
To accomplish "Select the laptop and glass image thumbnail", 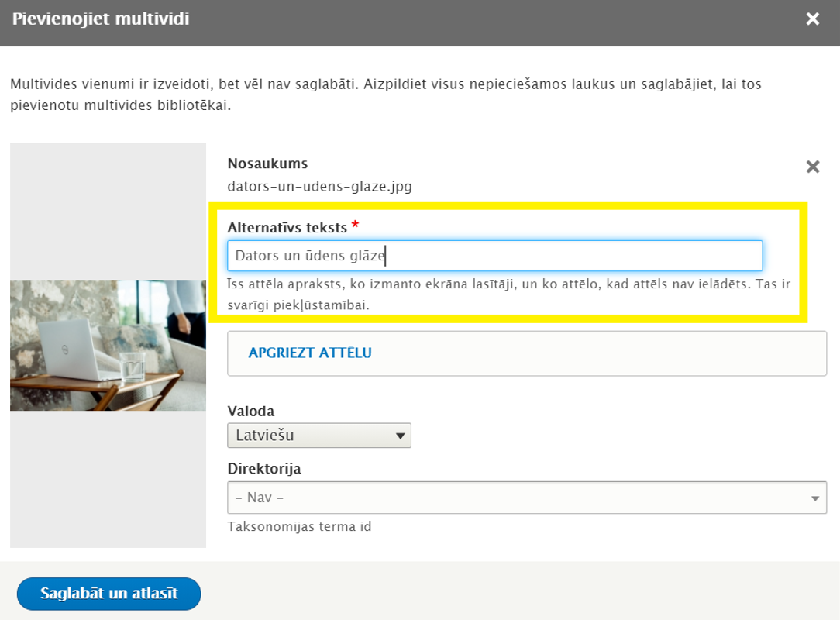I will [108, 345].
